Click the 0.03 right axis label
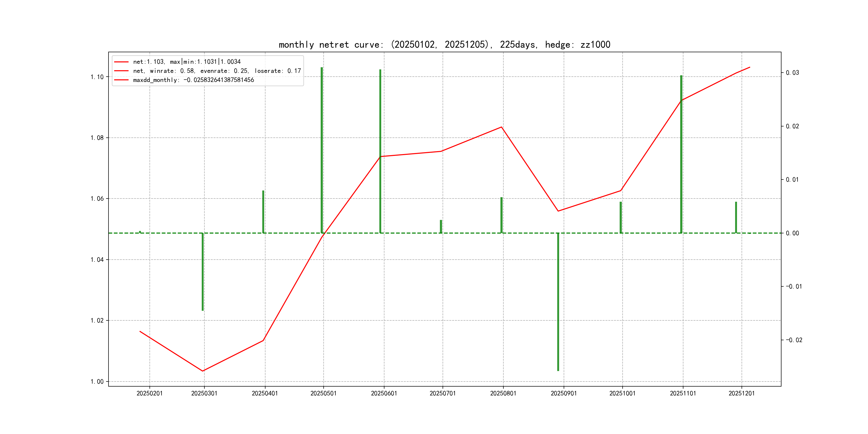 coord(792,73)
